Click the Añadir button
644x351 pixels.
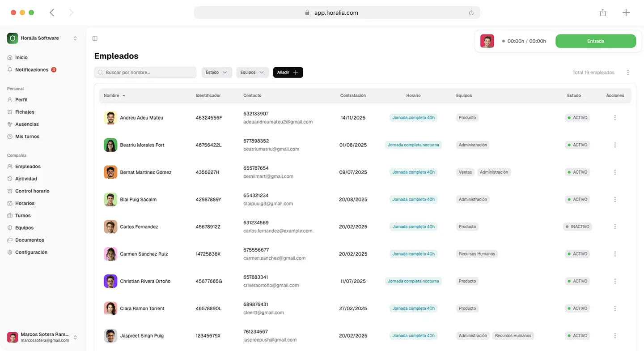[288, 73]
